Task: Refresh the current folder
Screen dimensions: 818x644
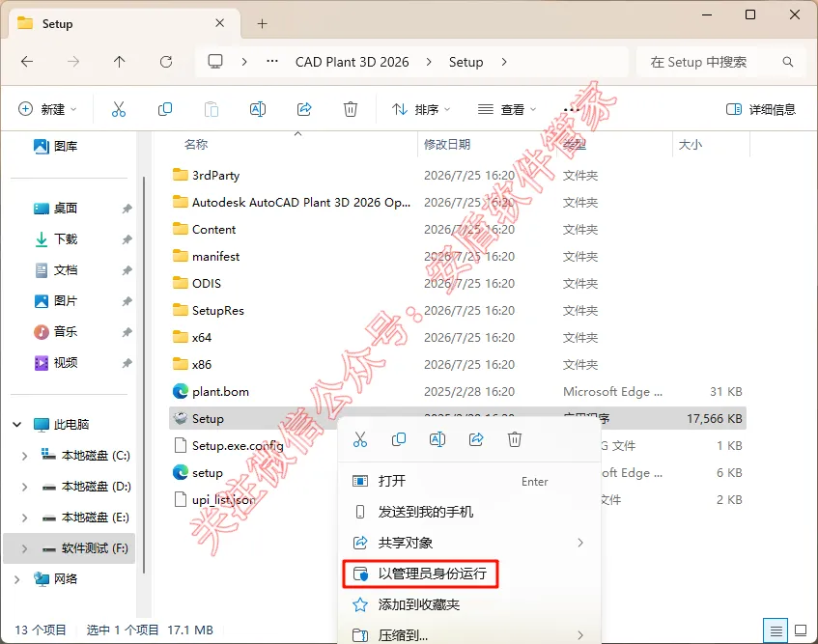Action: [x=166, y=62]
